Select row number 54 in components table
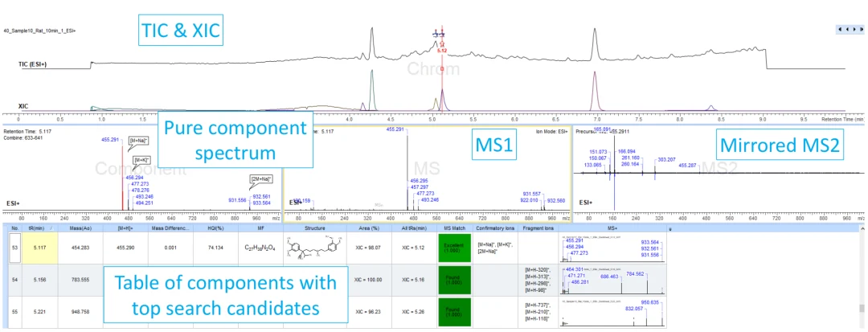This screenshot has height=332, width=868. pos(15,280)
